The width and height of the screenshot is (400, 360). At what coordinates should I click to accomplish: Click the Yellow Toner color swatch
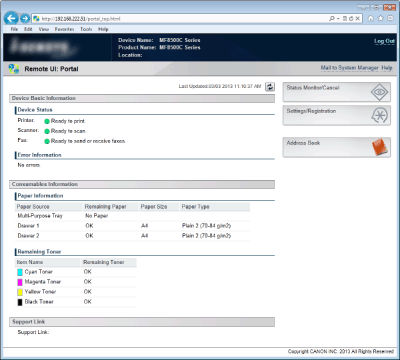(x=20, y=292)
